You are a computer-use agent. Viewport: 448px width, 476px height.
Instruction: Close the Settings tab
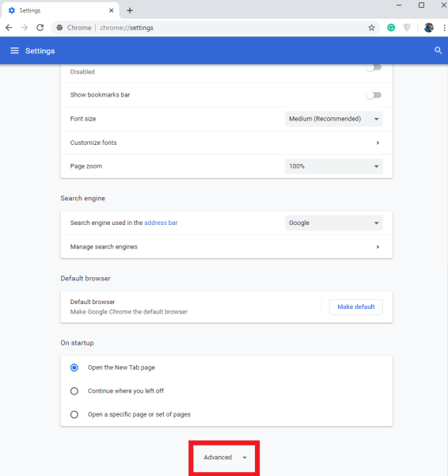click(112, 10)
